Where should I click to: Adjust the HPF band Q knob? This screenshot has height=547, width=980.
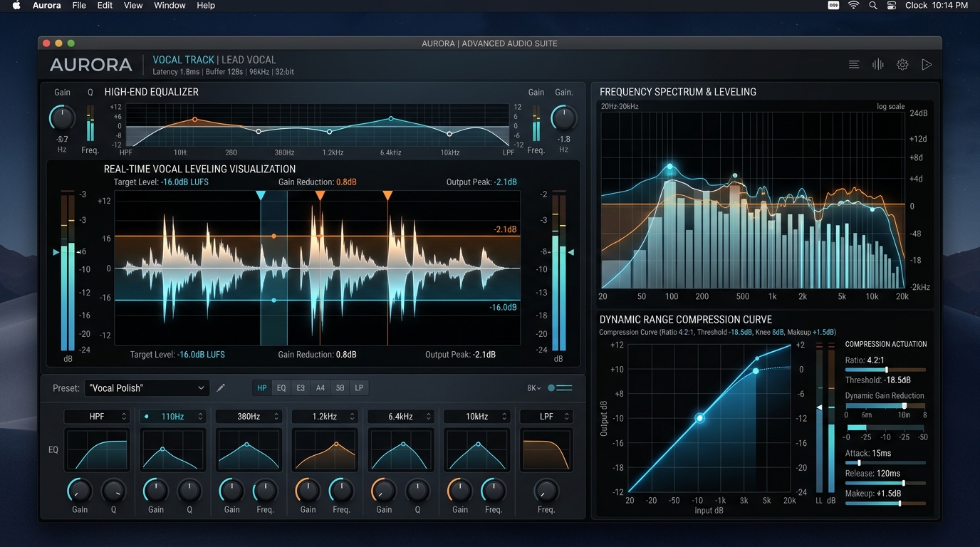[x=113, y=490]
